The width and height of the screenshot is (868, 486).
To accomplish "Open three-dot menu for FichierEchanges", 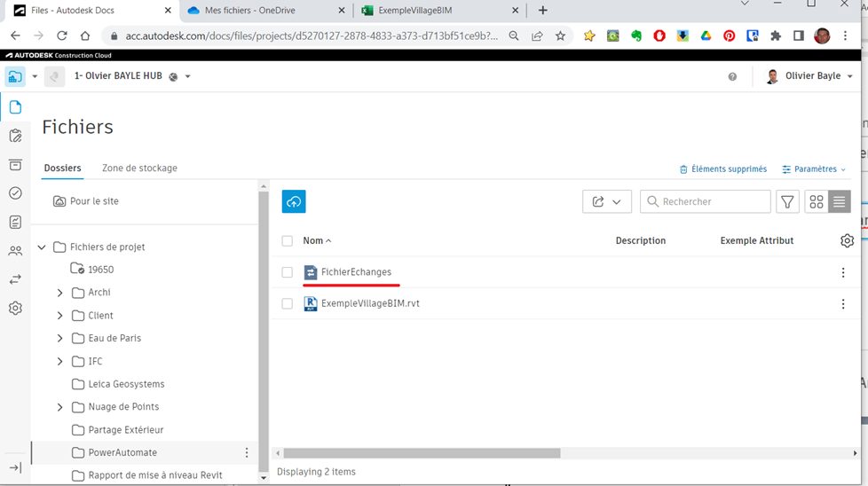I will click(x=843, y=272).
